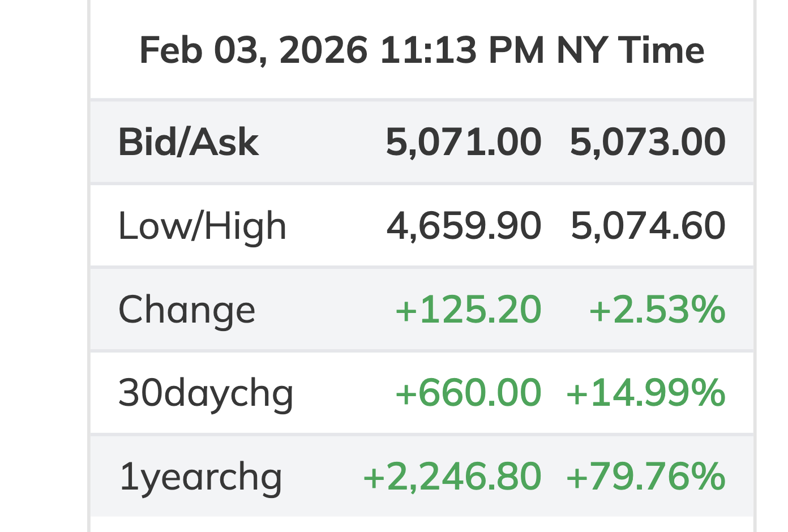This screenshot has height=532, width=788.
Task: Click the high value 5,074.60
Action: (x=647, y=226)
